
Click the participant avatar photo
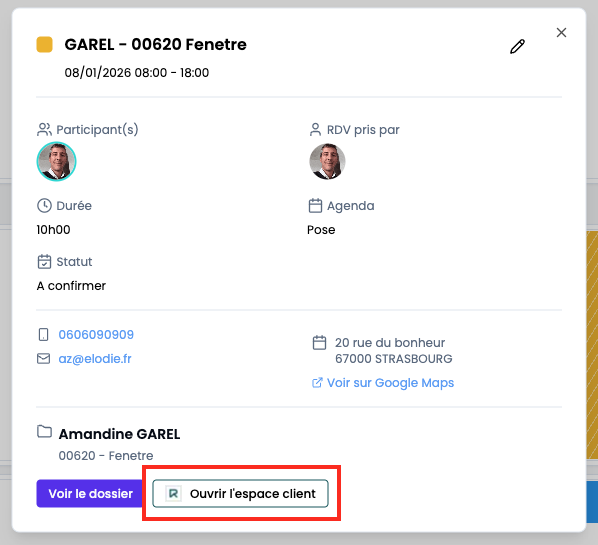pyautogui.click(x=56, y=161)
